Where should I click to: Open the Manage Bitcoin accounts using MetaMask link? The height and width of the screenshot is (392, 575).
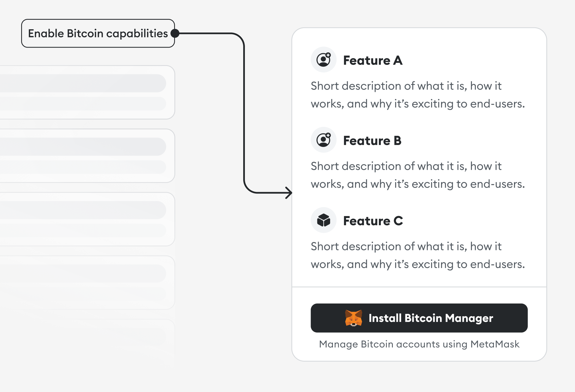419,344
